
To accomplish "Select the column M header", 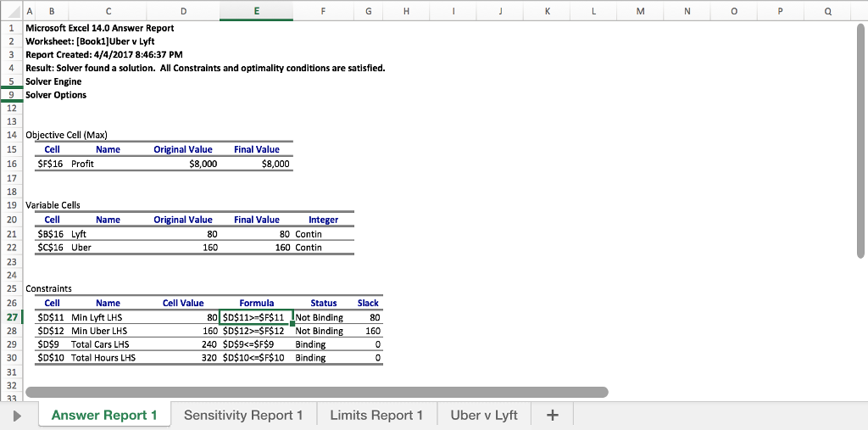I will pyautogui.click(x=639, y=11).
